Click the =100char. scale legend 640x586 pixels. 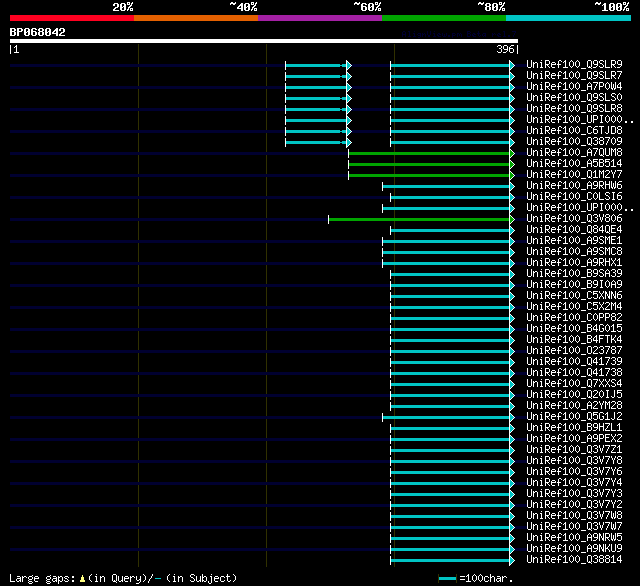[x=476, y=578]
